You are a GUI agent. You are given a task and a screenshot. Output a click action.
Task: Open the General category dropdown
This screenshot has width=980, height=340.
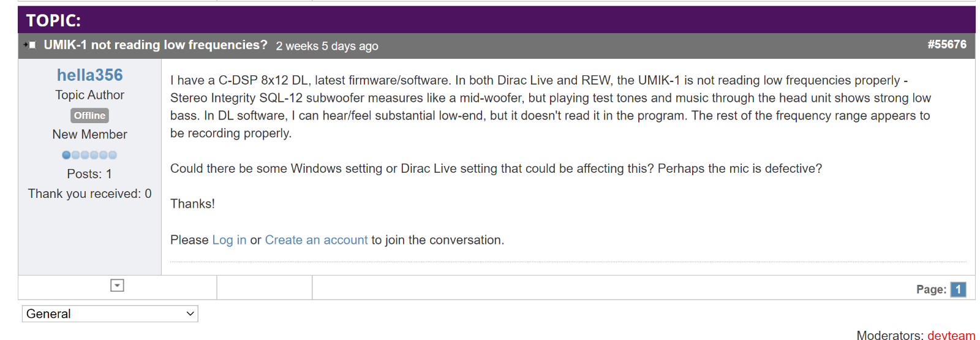pos(110,314)
